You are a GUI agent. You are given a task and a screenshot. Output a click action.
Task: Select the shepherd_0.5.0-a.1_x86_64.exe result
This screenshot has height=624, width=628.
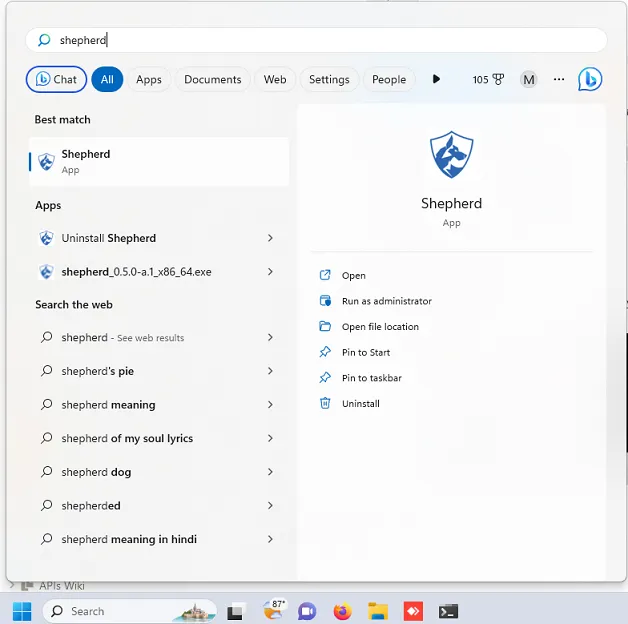(159, 272)
